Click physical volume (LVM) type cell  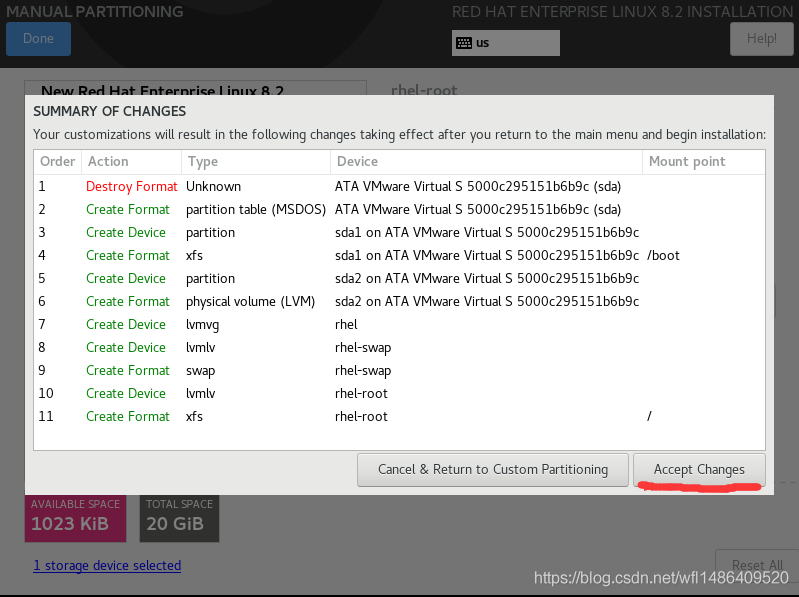[250, 302]
